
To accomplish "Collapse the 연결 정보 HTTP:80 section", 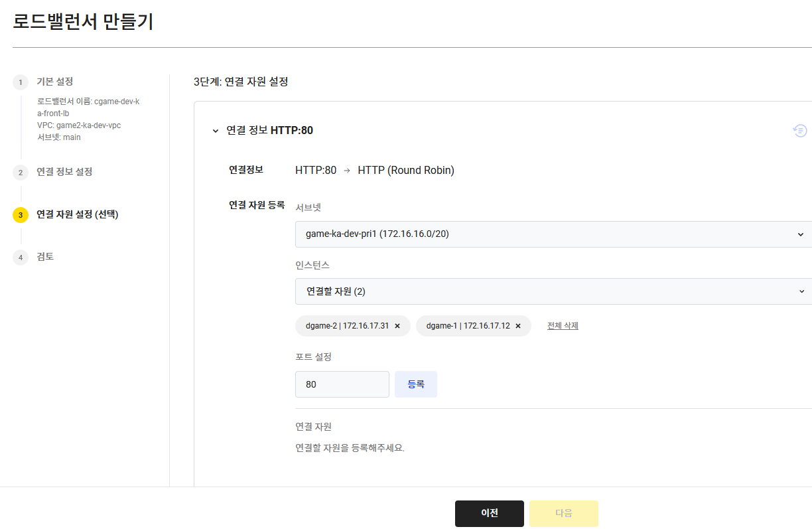I will [215, 130].
